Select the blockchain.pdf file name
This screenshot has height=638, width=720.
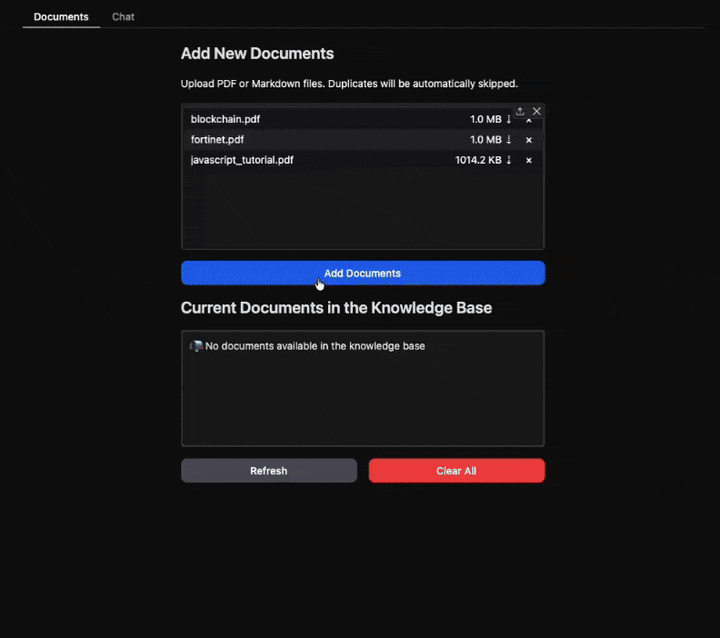click(225, 120)
